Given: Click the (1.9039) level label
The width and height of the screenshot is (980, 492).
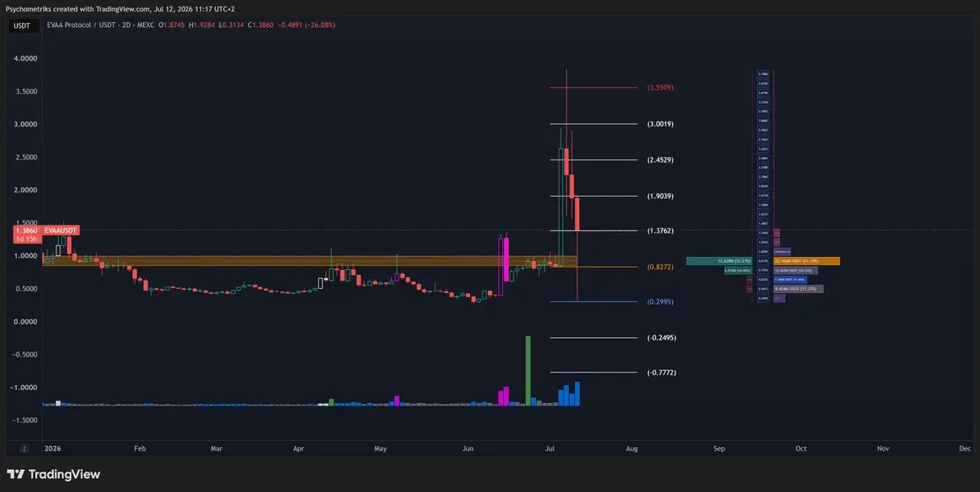Looking at the screenshot, I should [x=660, y=197].
